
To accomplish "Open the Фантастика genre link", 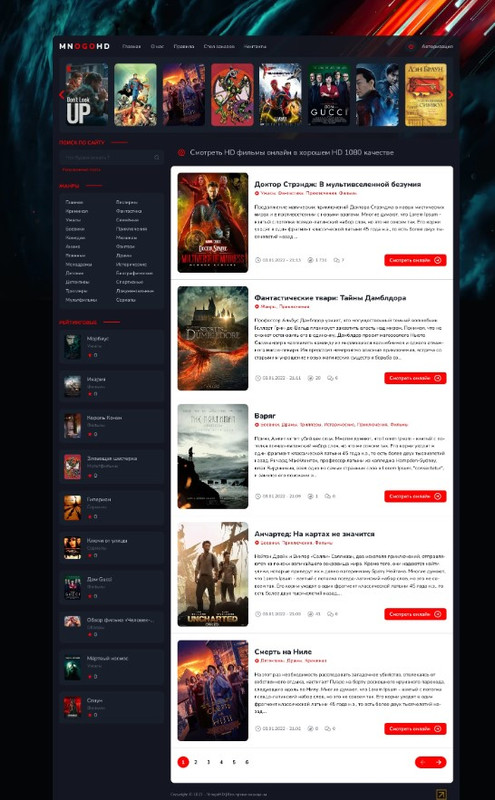I will click(x=129, y=211).
